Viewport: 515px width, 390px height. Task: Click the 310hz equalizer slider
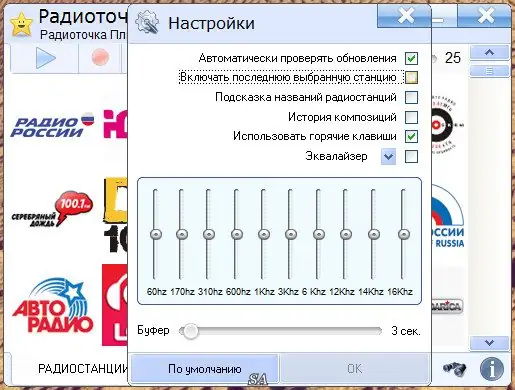pyautogui.click(x=209, y=234)
